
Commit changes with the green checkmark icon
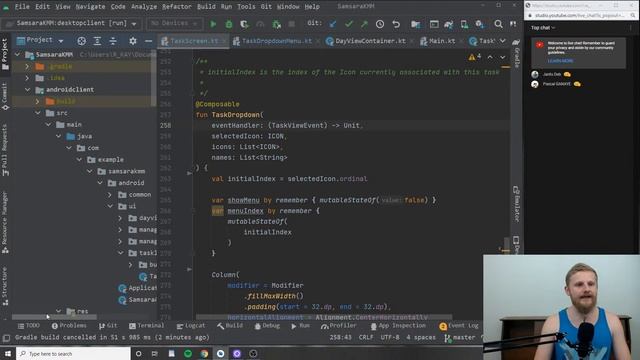[x=349, y=24]
